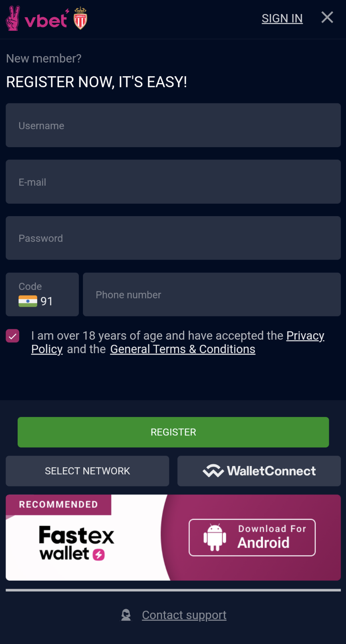Open the Privacy Policy link
The image size is (346, 644).
pyautogui.click(x=305, y=335)
